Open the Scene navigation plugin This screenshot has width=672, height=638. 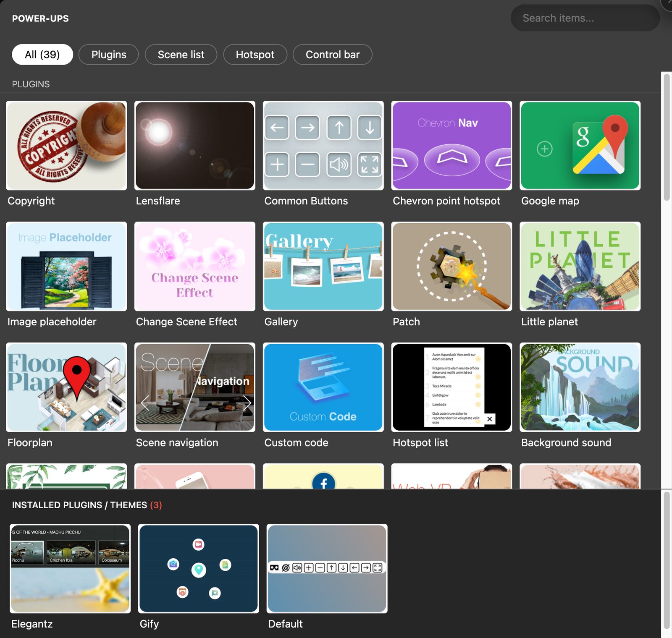(x=195, y=387)
